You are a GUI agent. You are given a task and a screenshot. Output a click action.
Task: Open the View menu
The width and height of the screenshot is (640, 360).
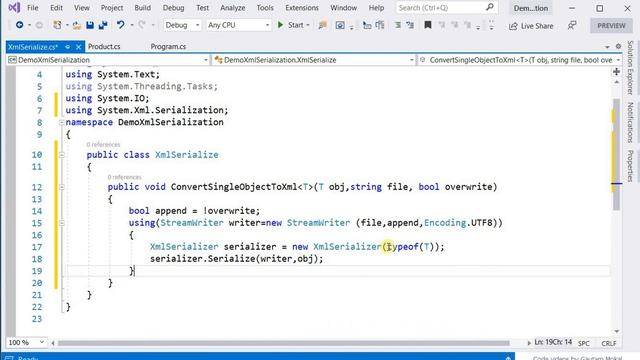82,8
